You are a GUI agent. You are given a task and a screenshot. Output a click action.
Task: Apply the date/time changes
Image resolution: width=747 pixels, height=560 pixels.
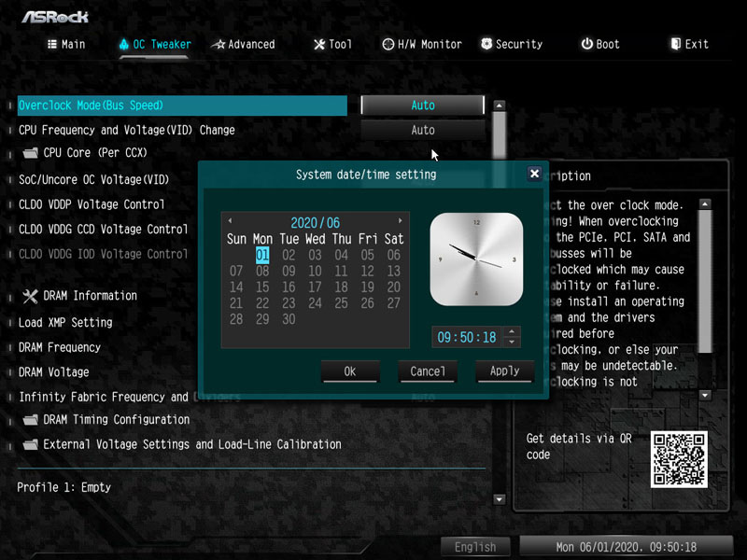(505, 371)
